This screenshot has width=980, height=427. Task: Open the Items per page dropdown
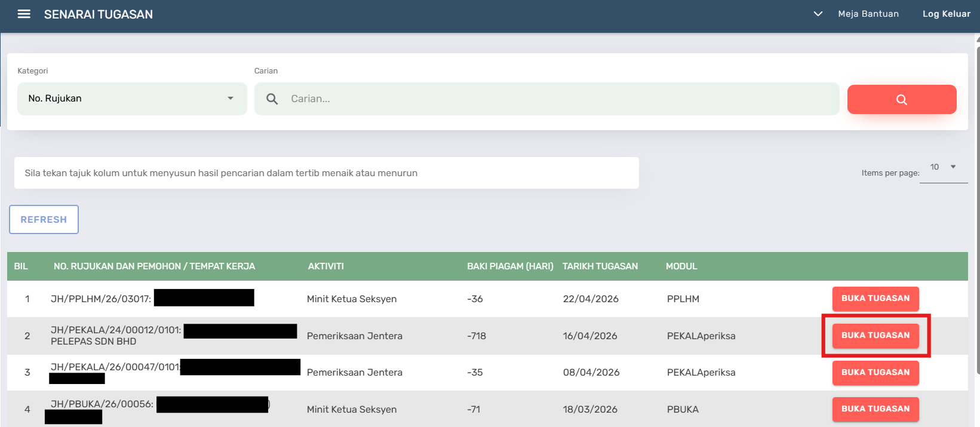pyautogui.click(x=944, y=167)
